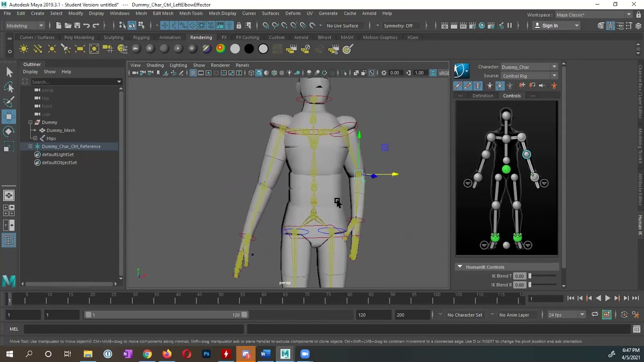Screen dimensions: 644x362
Task: Create ambient light from Rendering shelf
Action: click(x=24, y=49)
